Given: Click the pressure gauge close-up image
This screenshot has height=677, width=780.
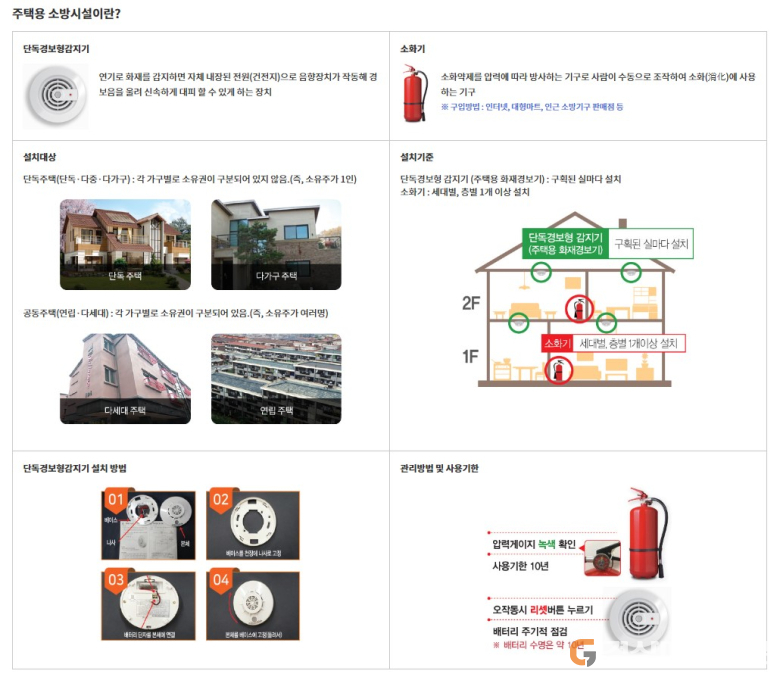Looking at the screenshot, I should 602,558.
